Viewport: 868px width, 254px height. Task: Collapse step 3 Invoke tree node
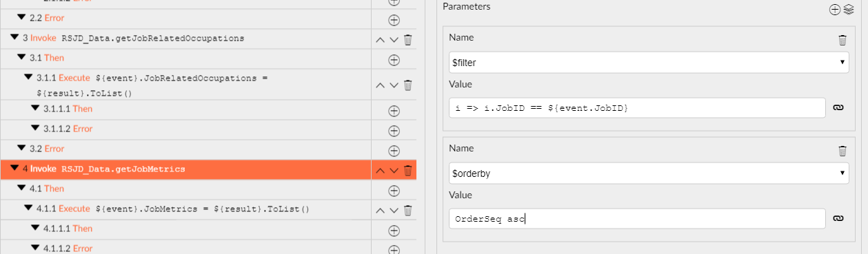click(x=15, y=38)
